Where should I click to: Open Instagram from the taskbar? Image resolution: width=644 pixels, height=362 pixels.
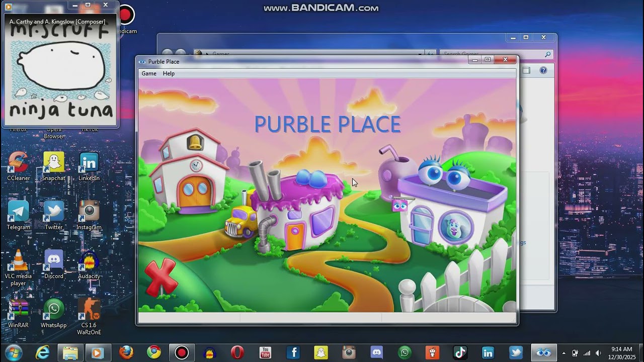point(349,353)
